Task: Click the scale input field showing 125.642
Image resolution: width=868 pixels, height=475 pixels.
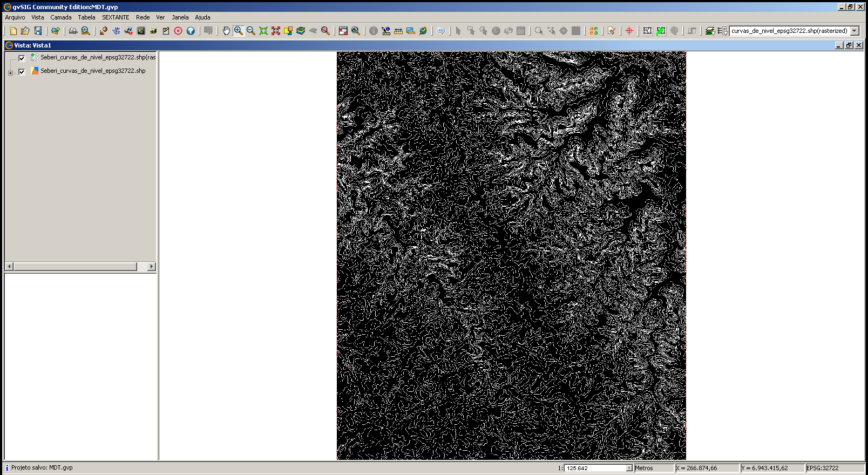Action: point(595,468)
